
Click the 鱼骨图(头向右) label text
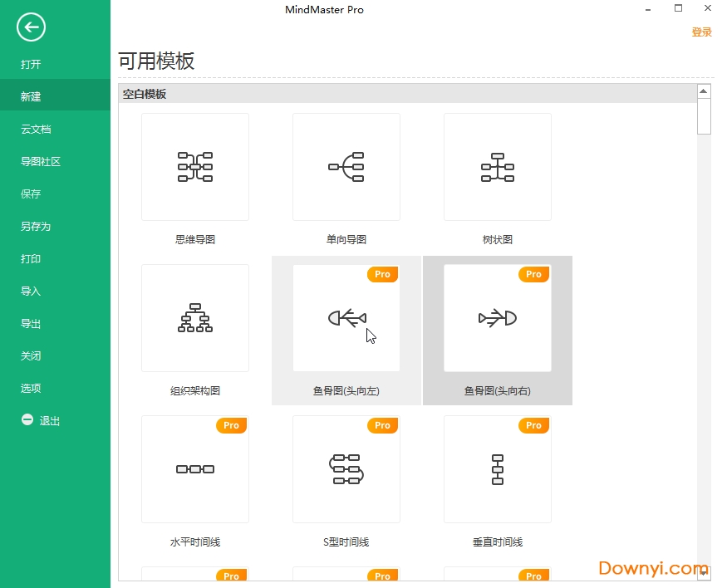click(498, 391)
